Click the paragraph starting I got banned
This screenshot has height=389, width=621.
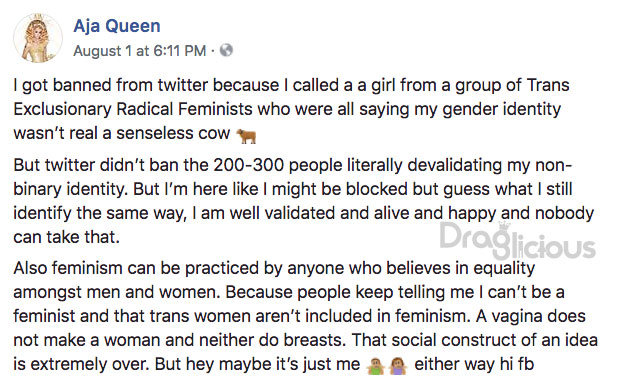(x=291, y=109)
